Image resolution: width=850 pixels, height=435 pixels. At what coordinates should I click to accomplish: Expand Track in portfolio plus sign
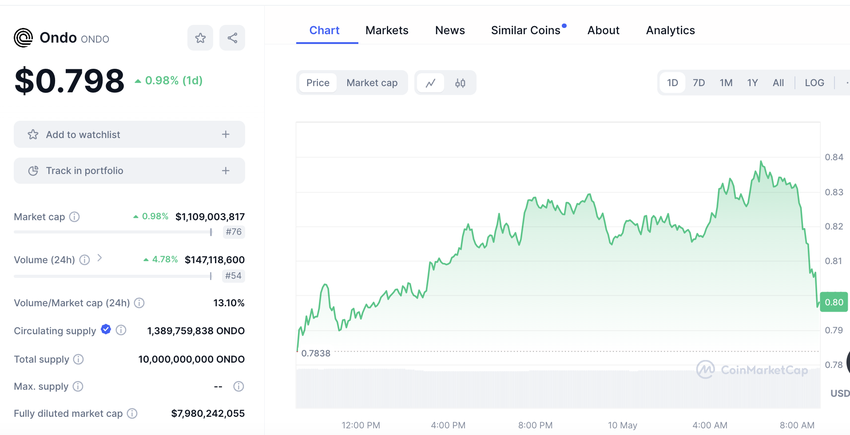226,171
